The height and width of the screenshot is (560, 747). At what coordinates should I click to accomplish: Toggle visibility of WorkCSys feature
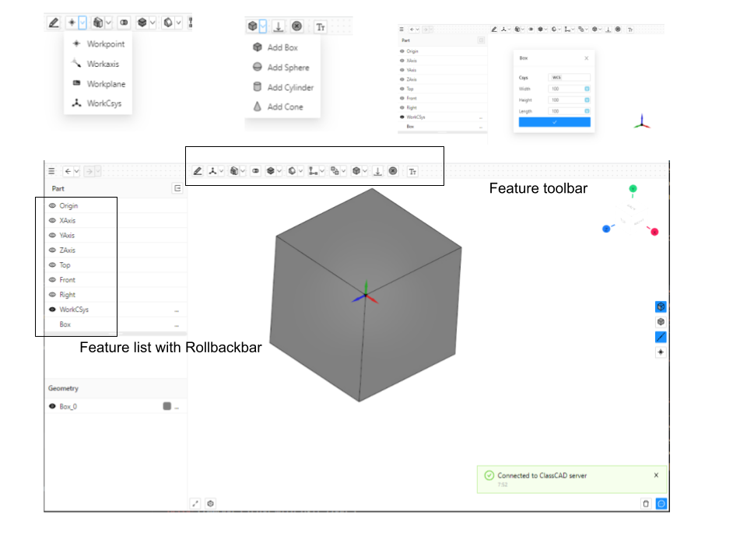tap(52, 310)
